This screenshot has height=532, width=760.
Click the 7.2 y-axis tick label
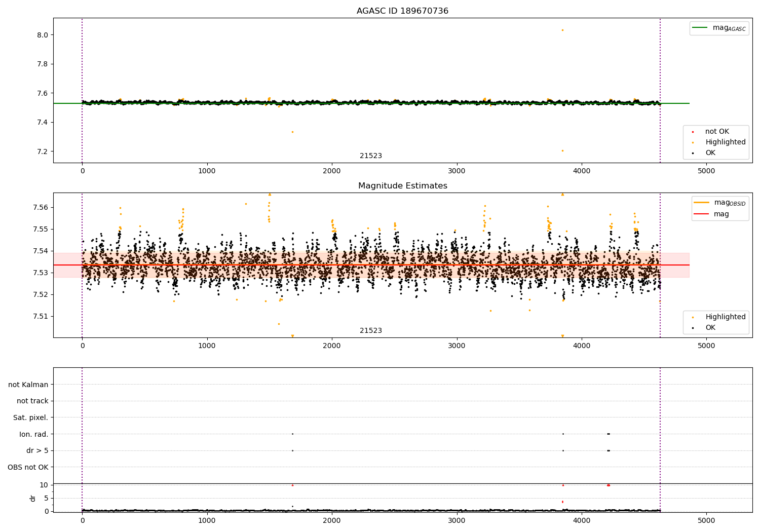coord(43,151)
